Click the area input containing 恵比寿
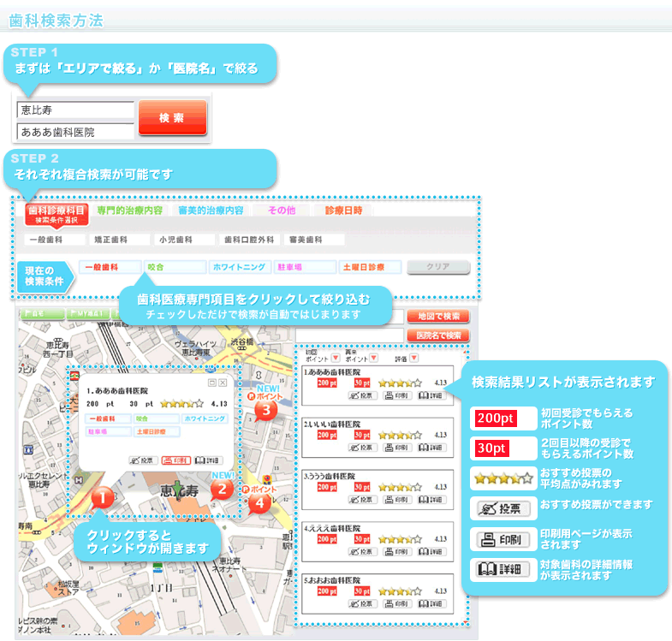The width and height of the screenshot is (672, 641). click(x=76, y=110)
